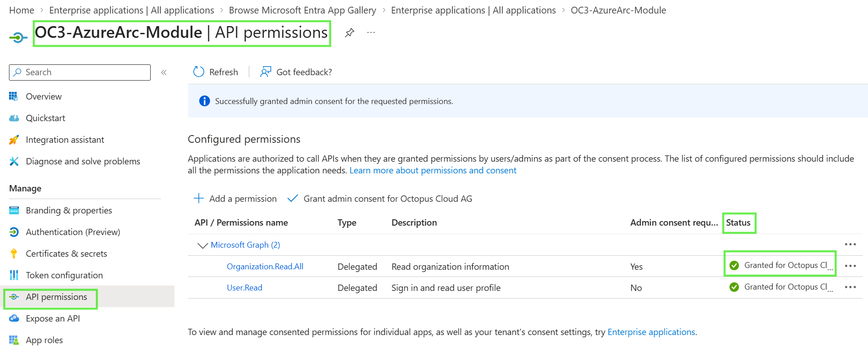The image size is (868, 349).
Task: Click the Type column header
Action: [347, 222]
